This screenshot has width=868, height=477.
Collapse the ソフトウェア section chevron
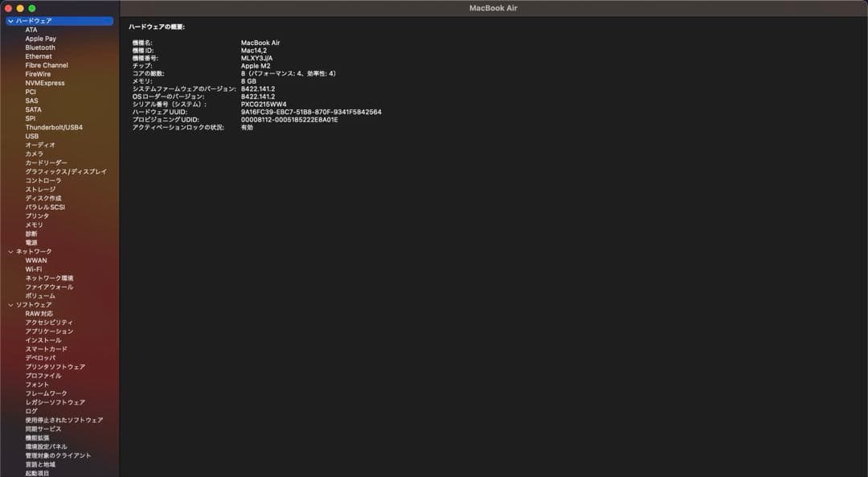(x=10, y=305)
